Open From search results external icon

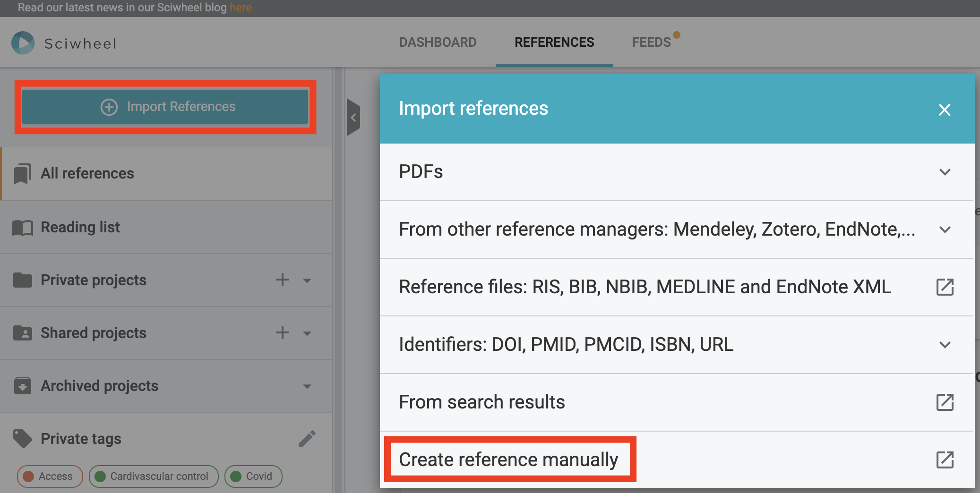tap(945, 402)
